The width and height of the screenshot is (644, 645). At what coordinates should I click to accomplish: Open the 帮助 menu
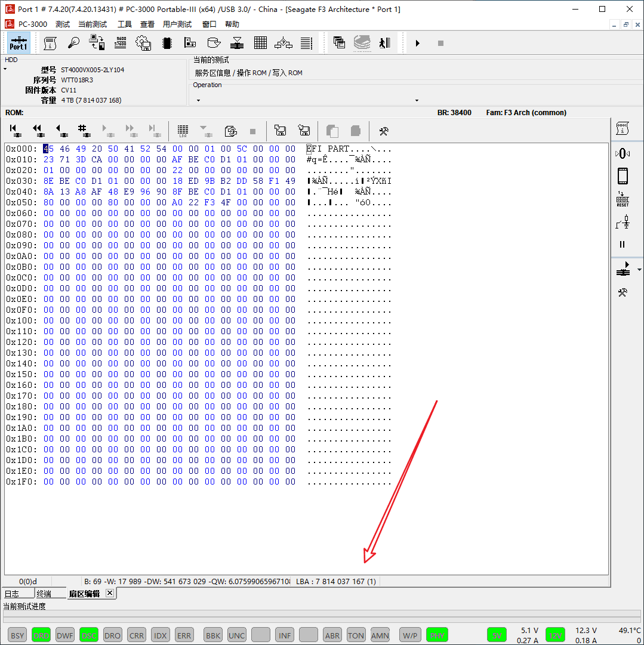pos(232,24)
